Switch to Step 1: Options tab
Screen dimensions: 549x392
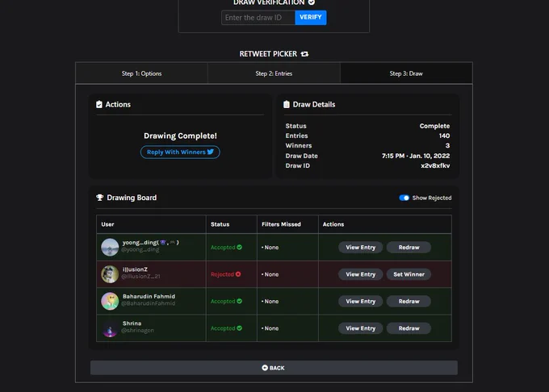click(x=141, y=73)
